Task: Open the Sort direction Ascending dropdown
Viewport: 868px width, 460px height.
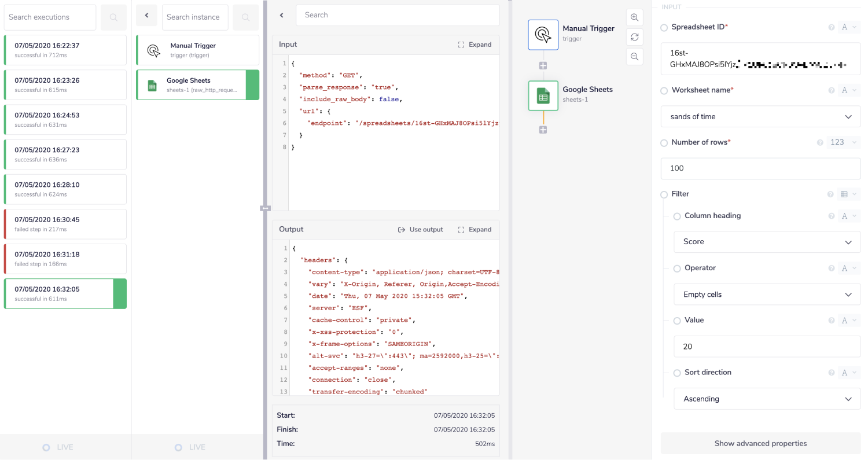Action: [x=767, y=399]
